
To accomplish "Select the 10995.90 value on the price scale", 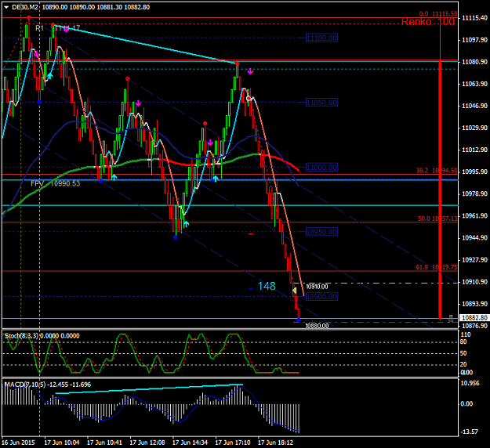I will tap(474, 172).
